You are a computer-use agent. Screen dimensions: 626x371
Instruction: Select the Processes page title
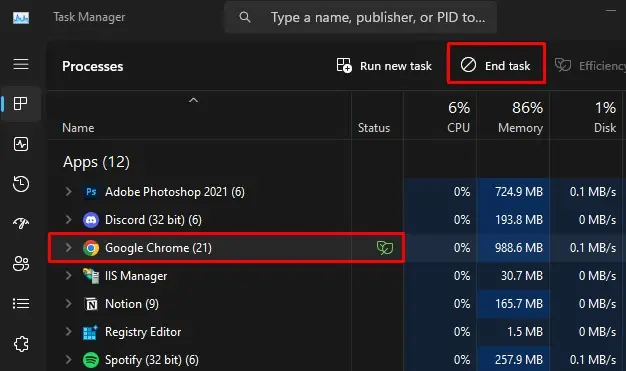(93, 66)
